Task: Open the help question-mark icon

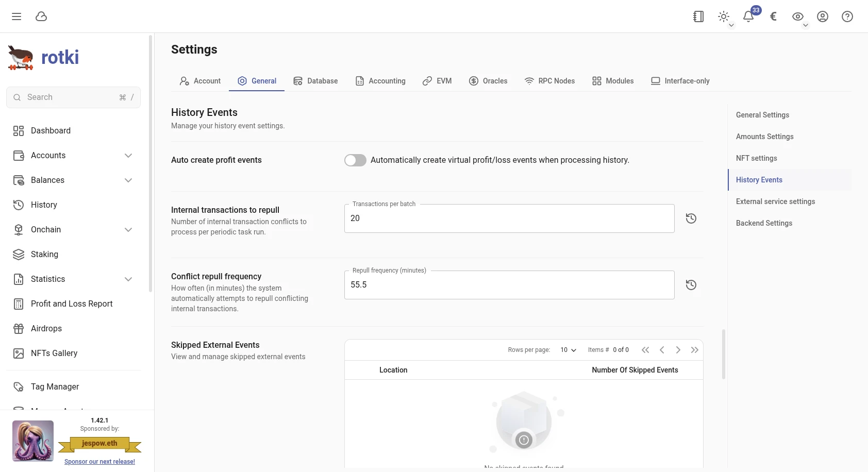Action: coord(847,16)
